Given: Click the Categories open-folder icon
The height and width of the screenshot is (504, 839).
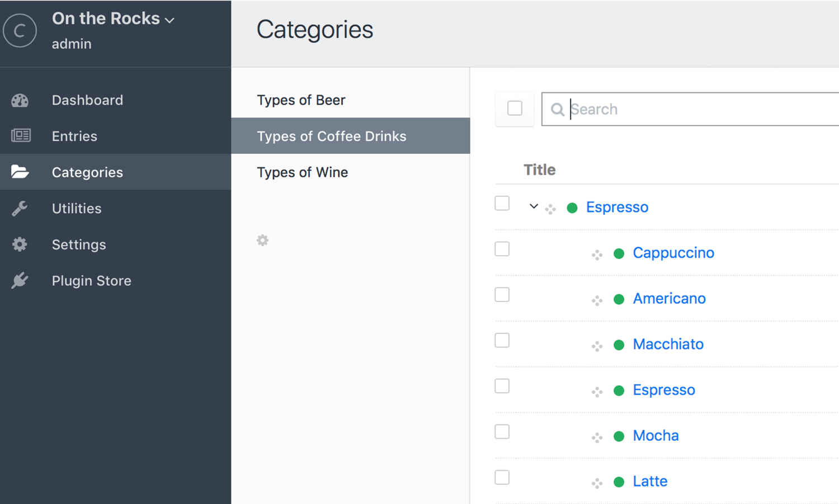Looking at the screenshot, I should [20, 172].
